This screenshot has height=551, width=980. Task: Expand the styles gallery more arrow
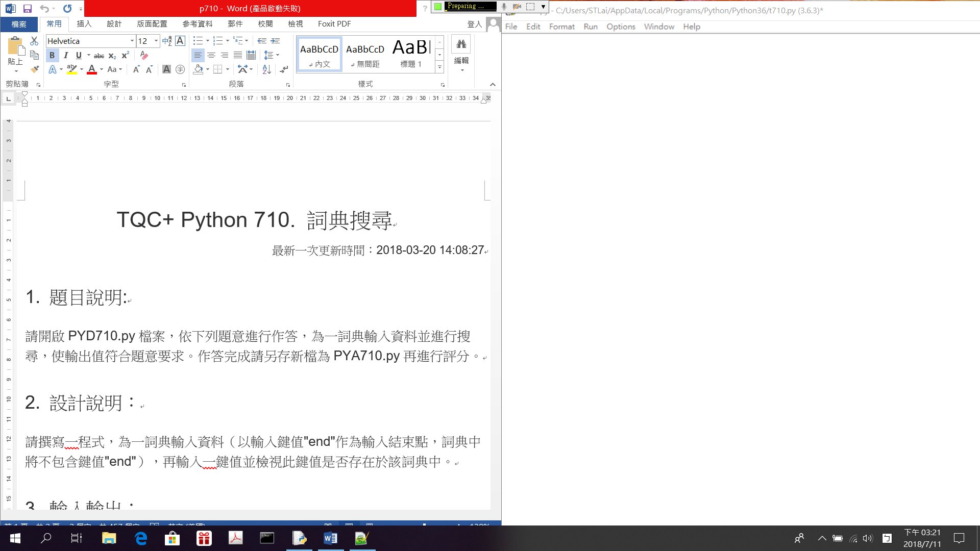[439, 67]
